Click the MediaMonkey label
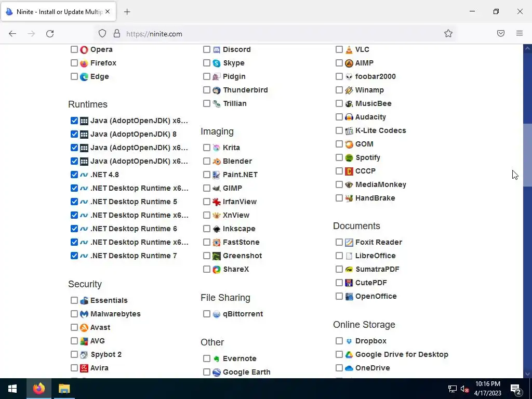The height and width of the screenshot is (399, 532). (381, 184)
